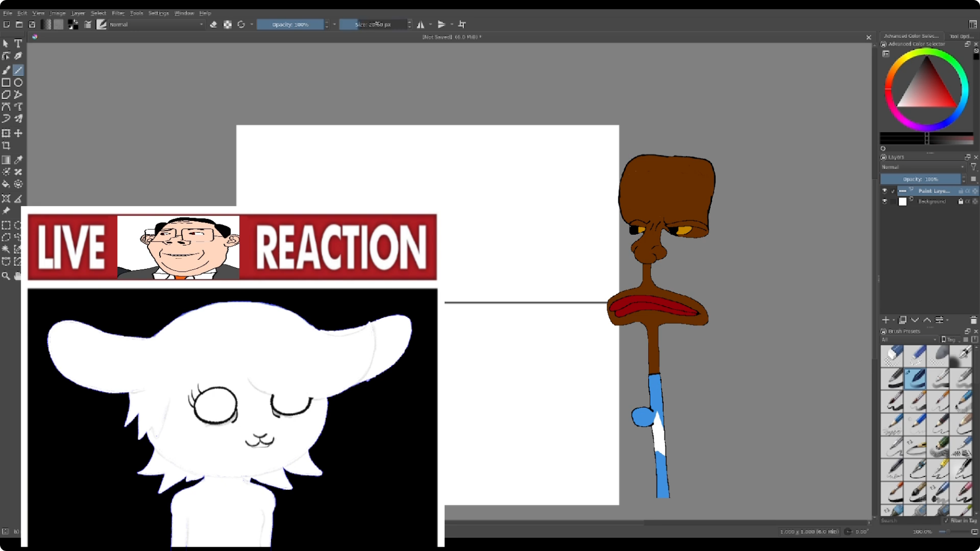Expand the Layers blending mode dropdown
Image resolution: width=980 pixels, height=551 pixels.
[x=922, y=167]
